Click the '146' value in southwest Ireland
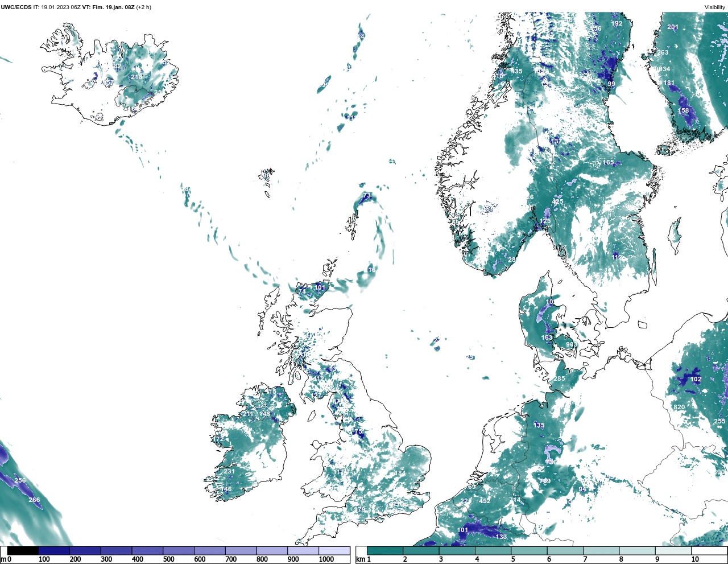The height and width of the screenshot is (564, 728). click(226, 489)
